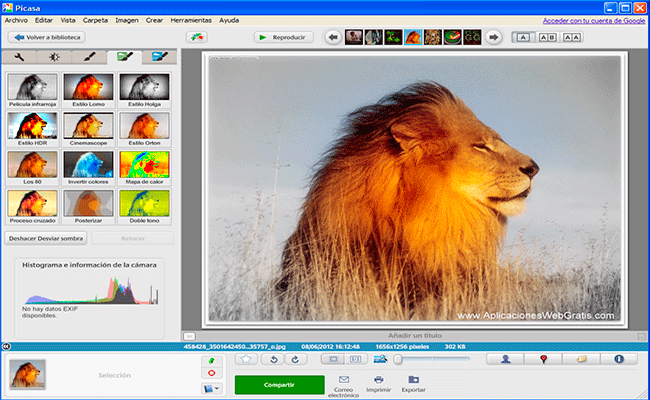Click the colorful Picnik edit icon
Screen dimensions: 650x400
pos(196,37)
